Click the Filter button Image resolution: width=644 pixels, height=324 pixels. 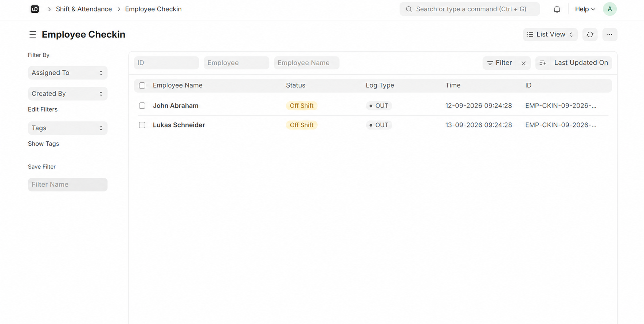pyautogui.click(x=499, y=63)
